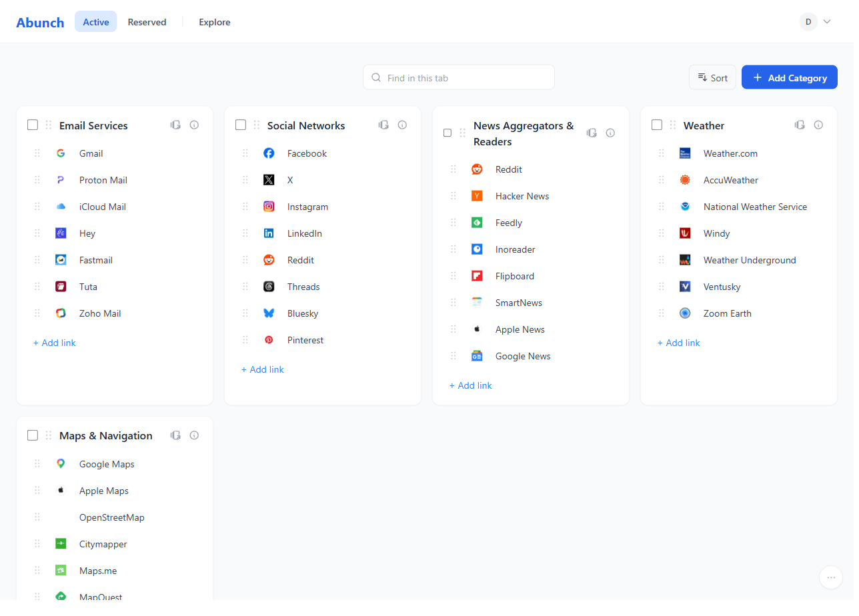Viewport: 859px width, 616px height.
Task: Click the Threads logo icon
Action: point(269,287)
